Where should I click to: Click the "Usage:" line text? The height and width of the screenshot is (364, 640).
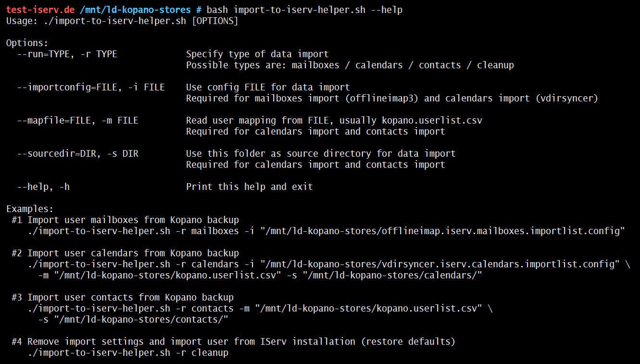(122, 21)
